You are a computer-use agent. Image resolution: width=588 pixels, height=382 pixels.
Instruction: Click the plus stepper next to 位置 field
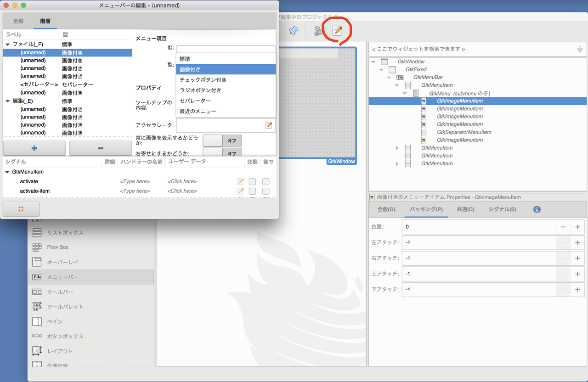577,226
